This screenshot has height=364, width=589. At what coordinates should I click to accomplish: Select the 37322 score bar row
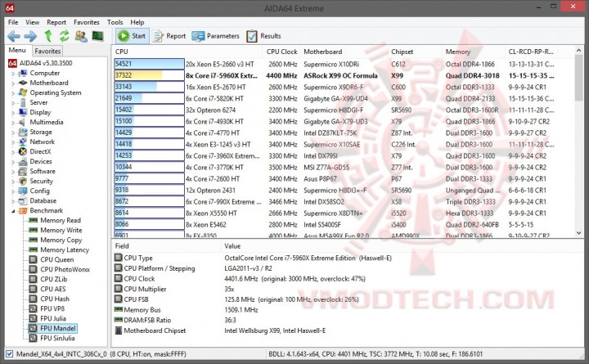(149, 75)
